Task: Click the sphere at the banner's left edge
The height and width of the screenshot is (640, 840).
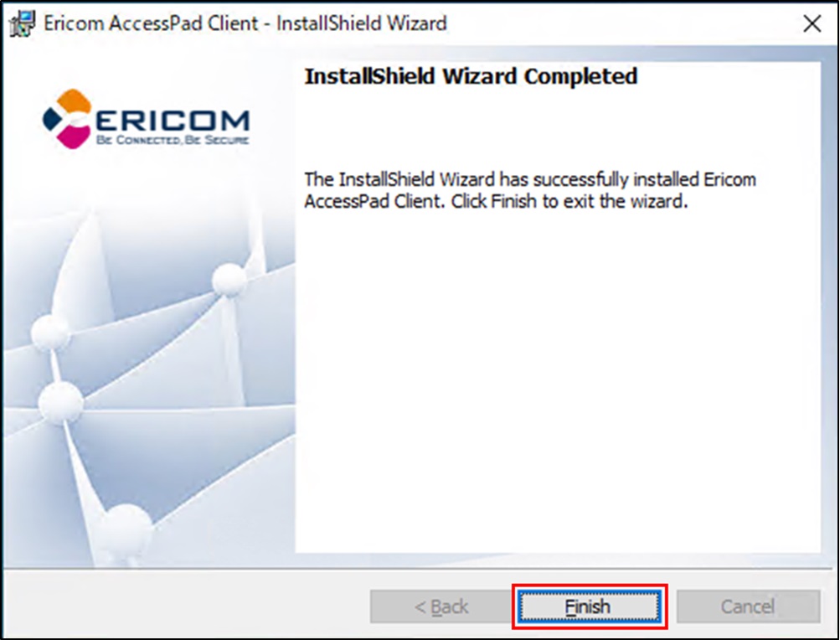Action: coord(50,333)
